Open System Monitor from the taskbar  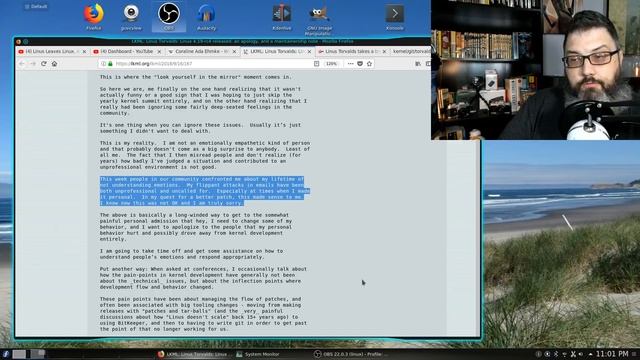click(x=258, y=354)
